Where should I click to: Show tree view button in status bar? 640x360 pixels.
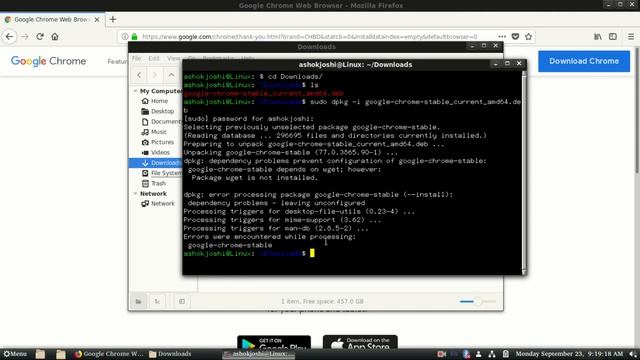tap(157, 301)
